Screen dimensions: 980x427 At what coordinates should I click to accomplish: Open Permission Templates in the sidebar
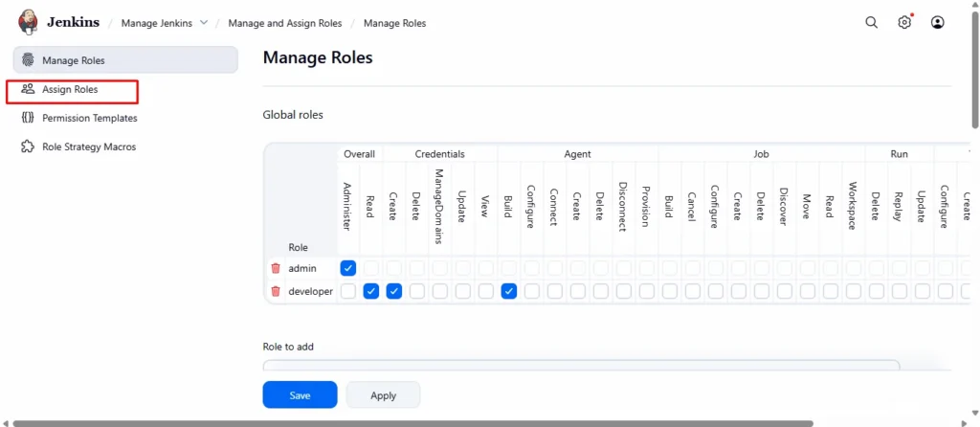pyautogui.click(x=89, y=119)
